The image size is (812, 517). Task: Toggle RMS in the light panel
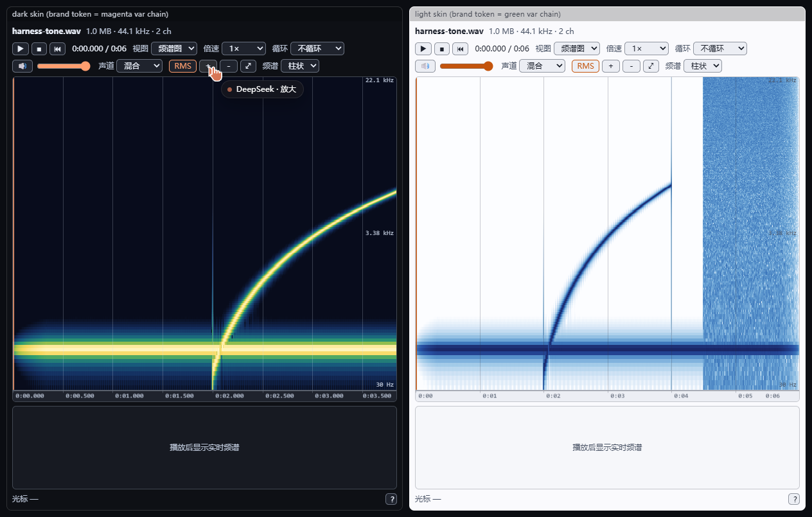pyautogui.click(x=585, y=66)
